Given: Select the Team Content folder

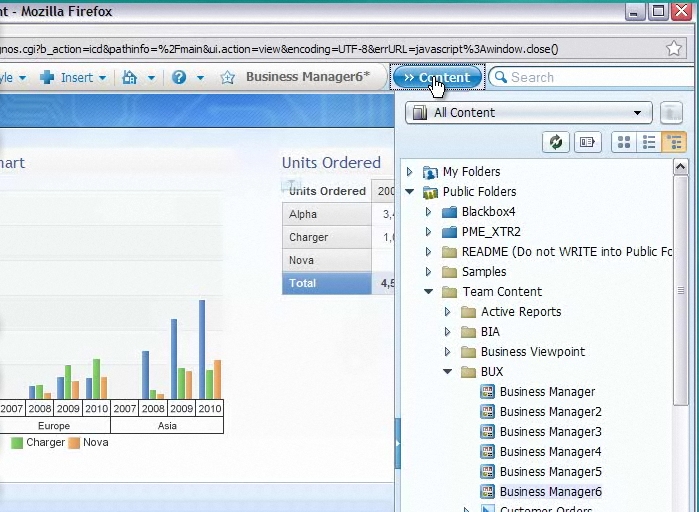Looking at the screenshot, I should point(502,291).
